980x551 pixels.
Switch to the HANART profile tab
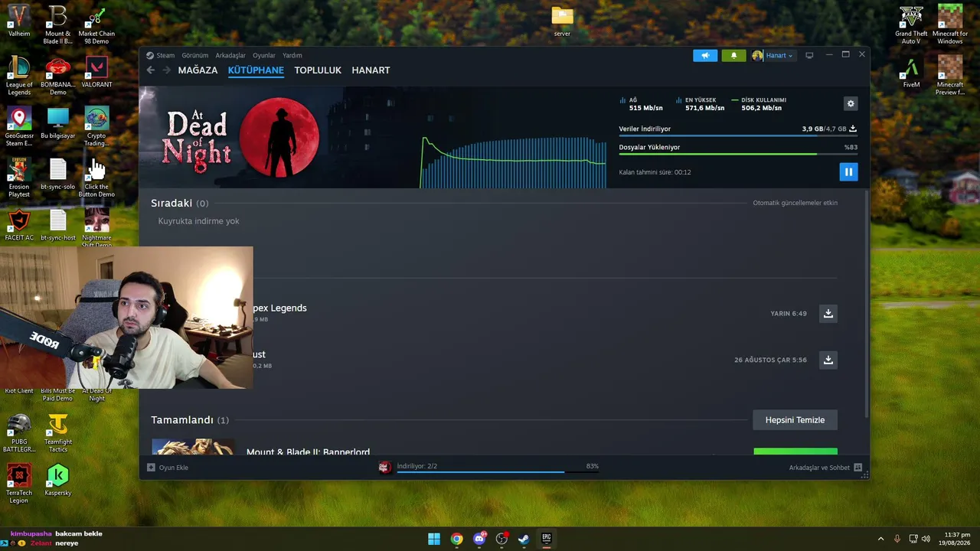tap(371, 70)
